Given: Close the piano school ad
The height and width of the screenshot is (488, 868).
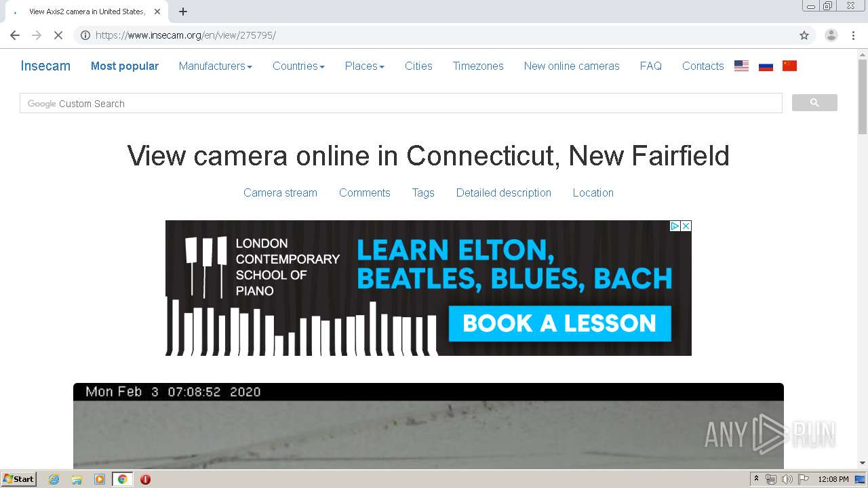Looking at the screenshot, I should [686, 226].
